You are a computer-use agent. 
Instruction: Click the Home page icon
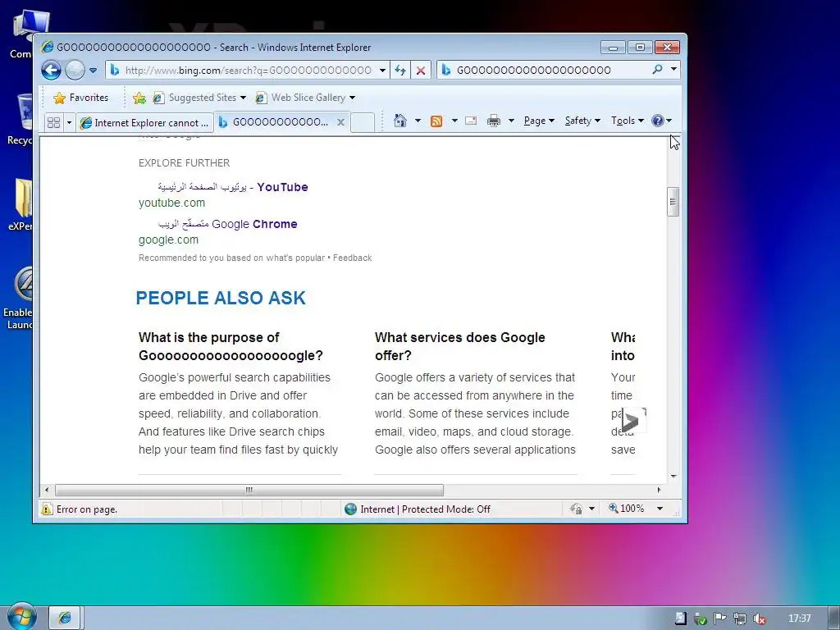click(400, 121)
